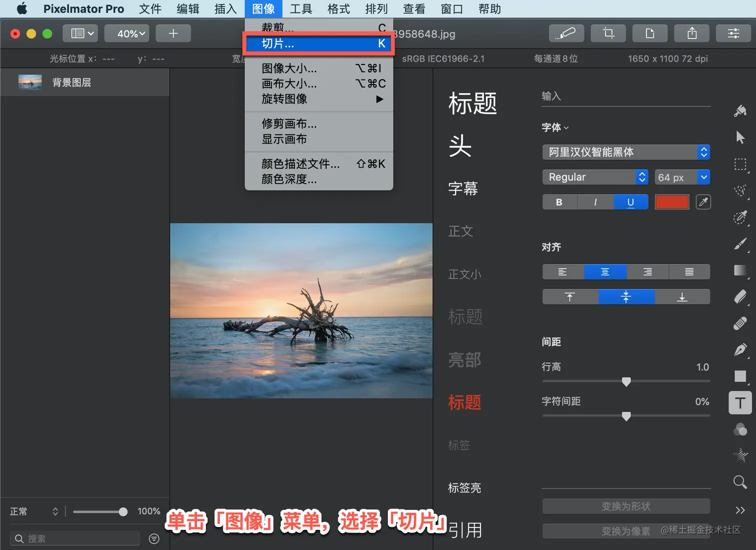Select the Erase tool
This screenshot has height=550, width=756.
740,297
